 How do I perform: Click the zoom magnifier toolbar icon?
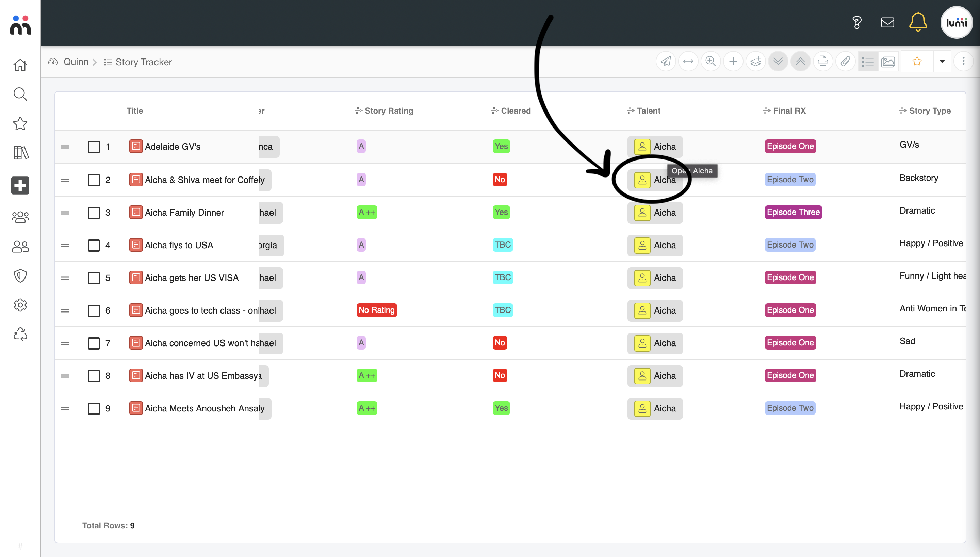pos(710,62)
